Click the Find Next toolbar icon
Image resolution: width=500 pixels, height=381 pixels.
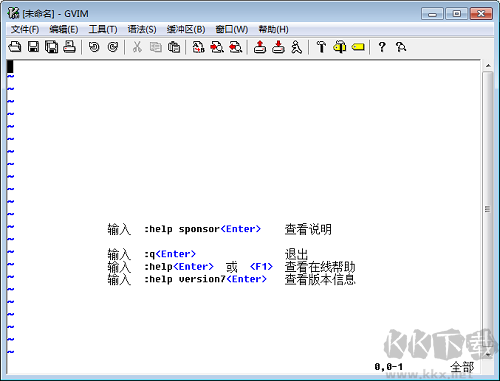[217, 47]
